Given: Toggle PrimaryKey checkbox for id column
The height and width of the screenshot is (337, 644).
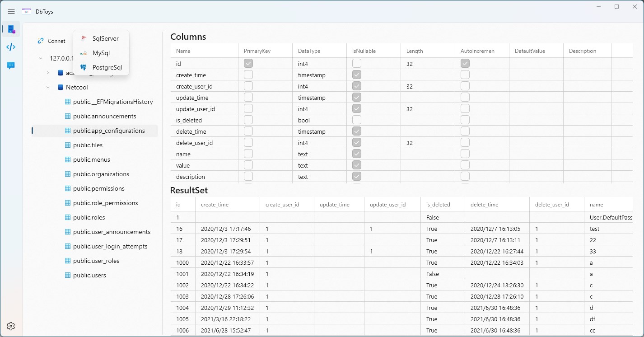Looking at the screenshot, I should click(x=248, y=63).
